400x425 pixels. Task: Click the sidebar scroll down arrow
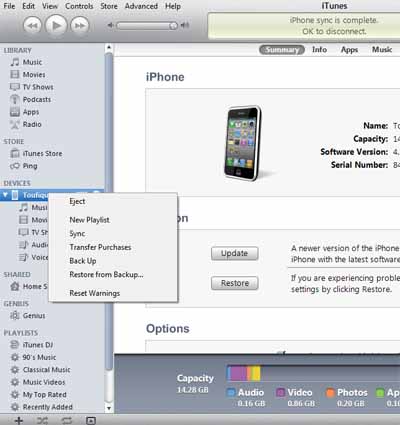click(x=109, y=408)
